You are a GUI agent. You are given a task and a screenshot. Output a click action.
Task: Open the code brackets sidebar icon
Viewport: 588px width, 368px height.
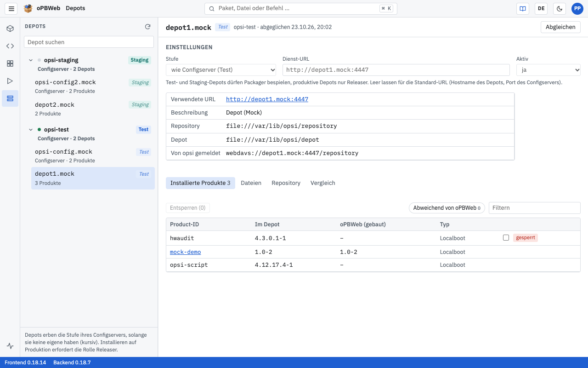tap(10, 46)
